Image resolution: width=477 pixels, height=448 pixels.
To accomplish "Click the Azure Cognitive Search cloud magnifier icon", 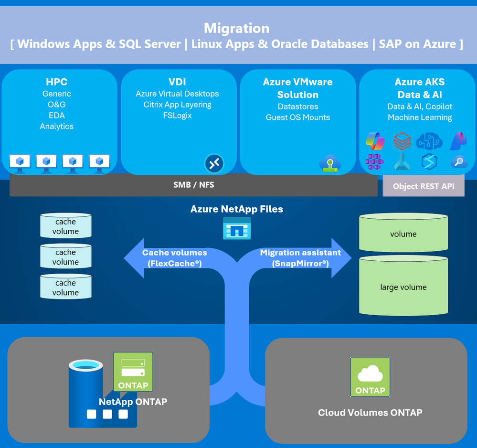I will coord(459,162).
